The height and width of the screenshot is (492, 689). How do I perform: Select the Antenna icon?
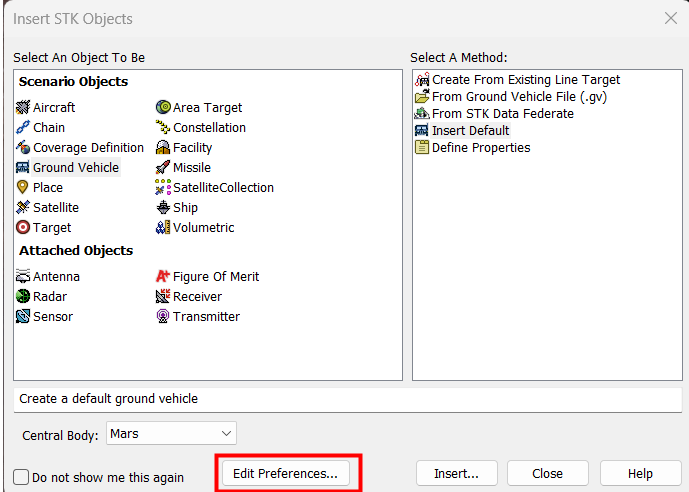[x=23, y=276]
